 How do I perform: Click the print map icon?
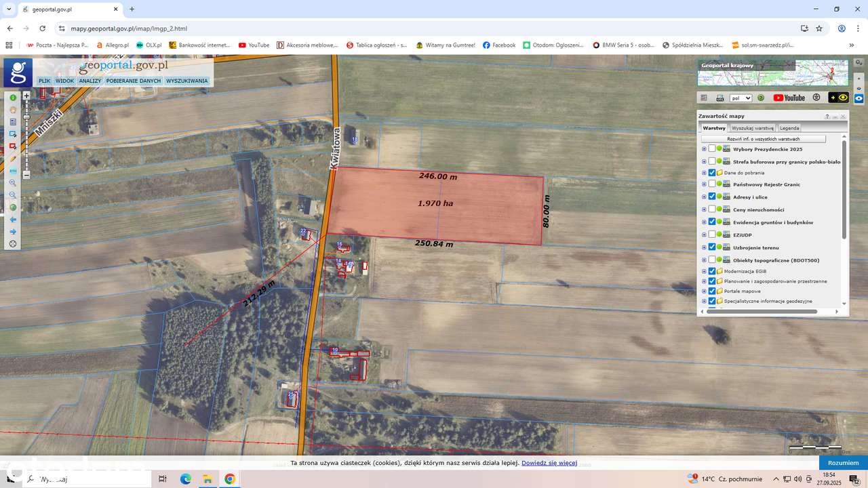(x=720, y=98)
